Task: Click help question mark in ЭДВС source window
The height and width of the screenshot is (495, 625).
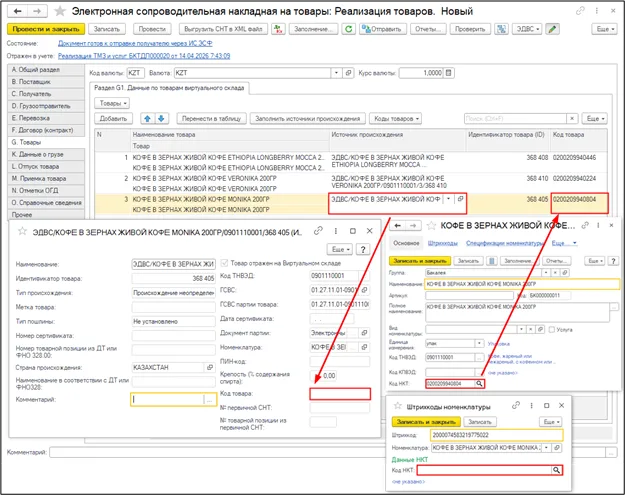Action: (363, 249)
